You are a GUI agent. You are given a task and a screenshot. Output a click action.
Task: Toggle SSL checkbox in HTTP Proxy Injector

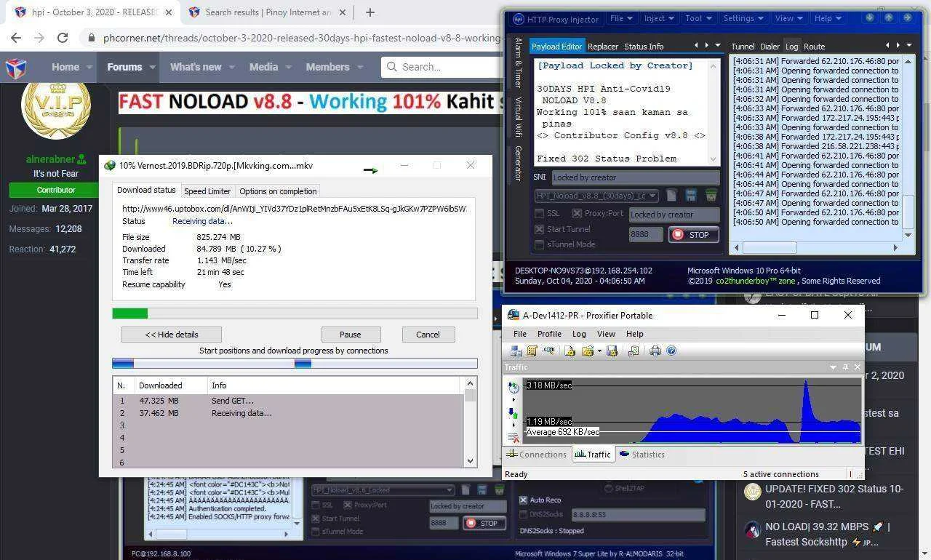[539, 213]
